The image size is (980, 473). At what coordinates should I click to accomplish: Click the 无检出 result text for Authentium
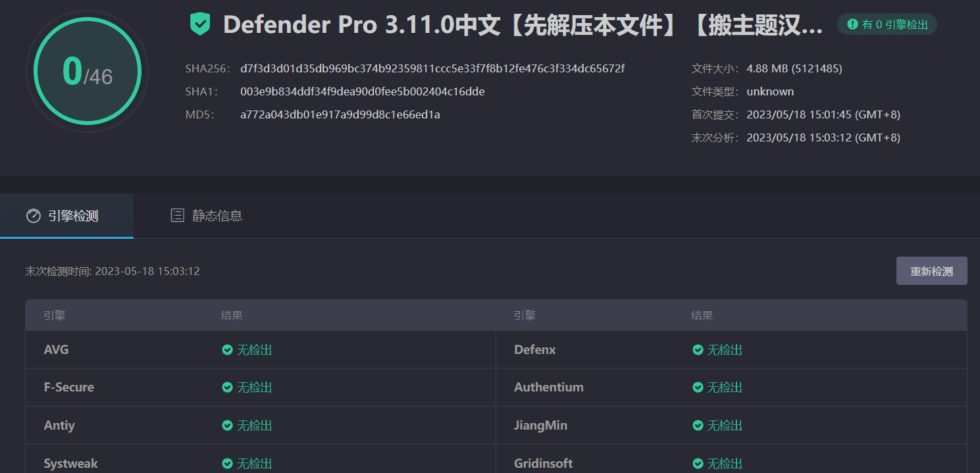click(725, 387)
